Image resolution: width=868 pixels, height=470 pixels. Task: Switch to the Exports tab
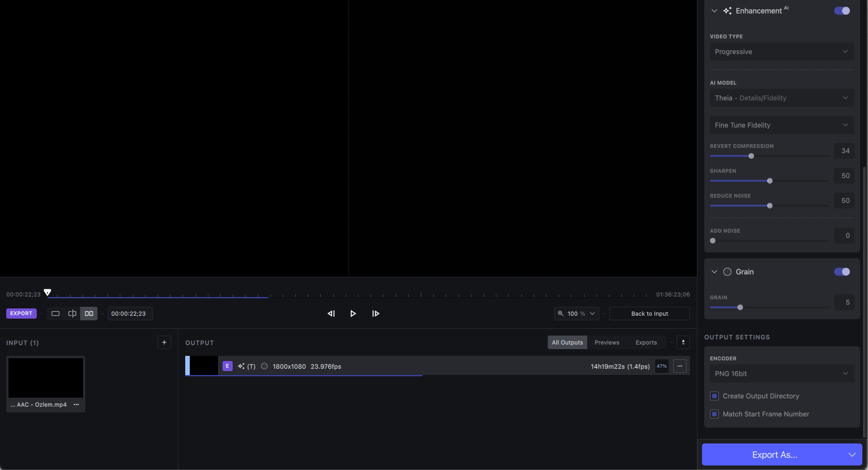pyautogui.click(x=646, y=342)
